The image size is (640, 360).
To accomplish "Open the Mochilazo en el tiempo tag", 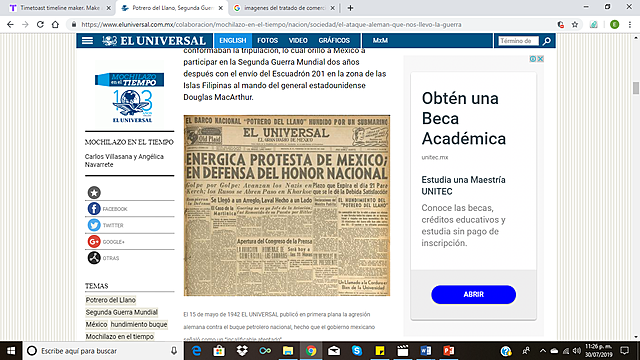I will [120, 337].
